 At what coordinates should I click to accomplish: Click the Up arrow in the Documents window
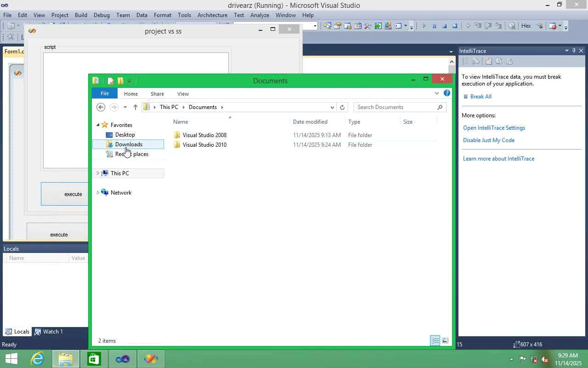pyautogui.click(x=135, y=107)
